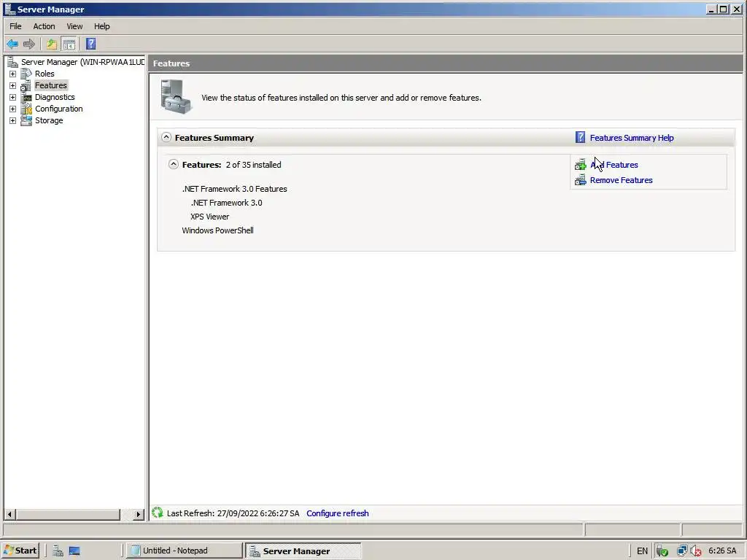Screen dimensions: 747x560
Task: Open the Features Summary Help link
Action: click(x=632, y=138)
